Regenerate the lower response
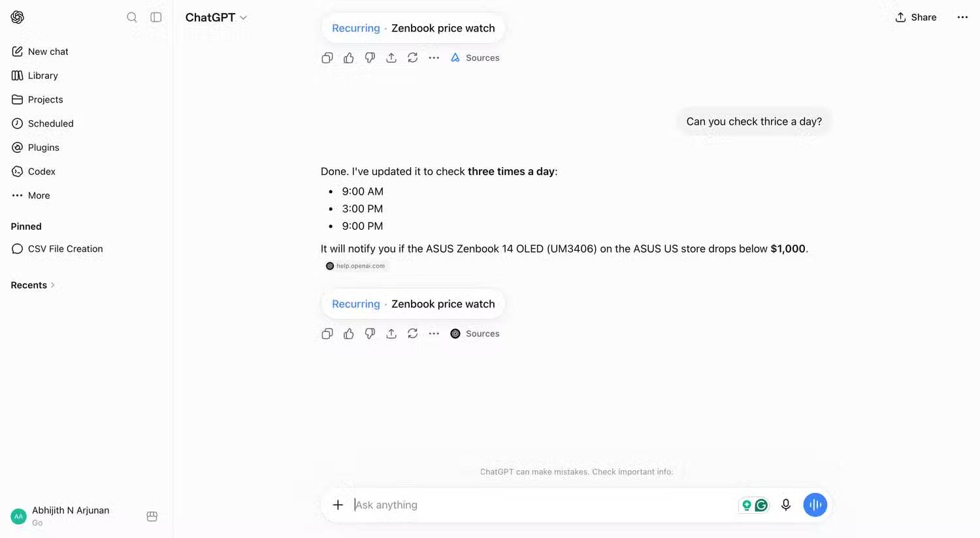This screenshot has width=980, height=538. [x=413, y=334]
